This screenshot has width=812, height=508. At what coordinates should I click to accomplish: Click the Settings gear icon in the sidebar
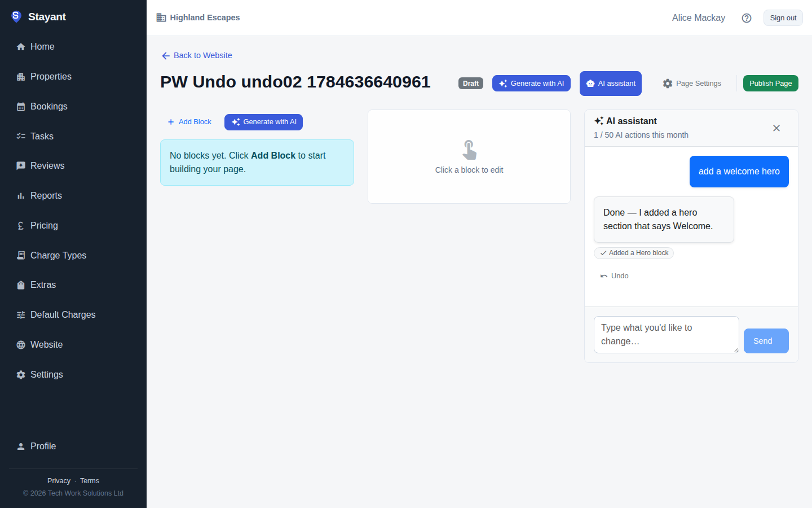click(21, 375)
